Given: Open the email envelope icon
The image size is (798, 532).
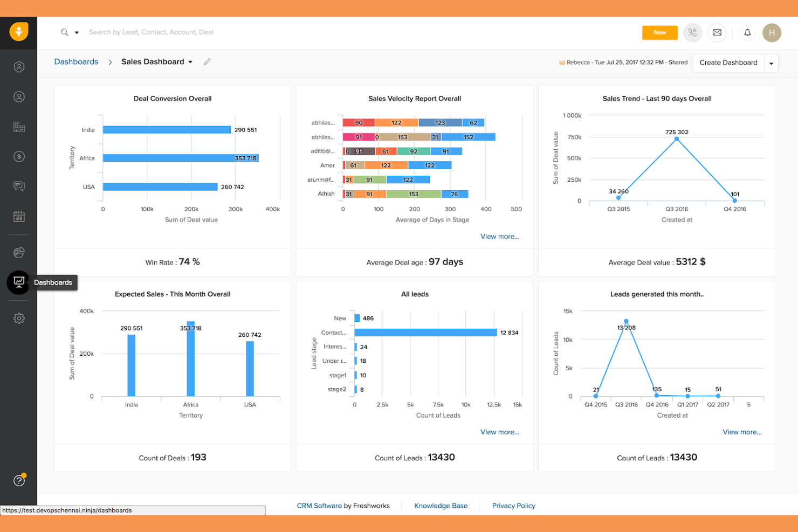Looking at the screenshot, I should (717, 32).
